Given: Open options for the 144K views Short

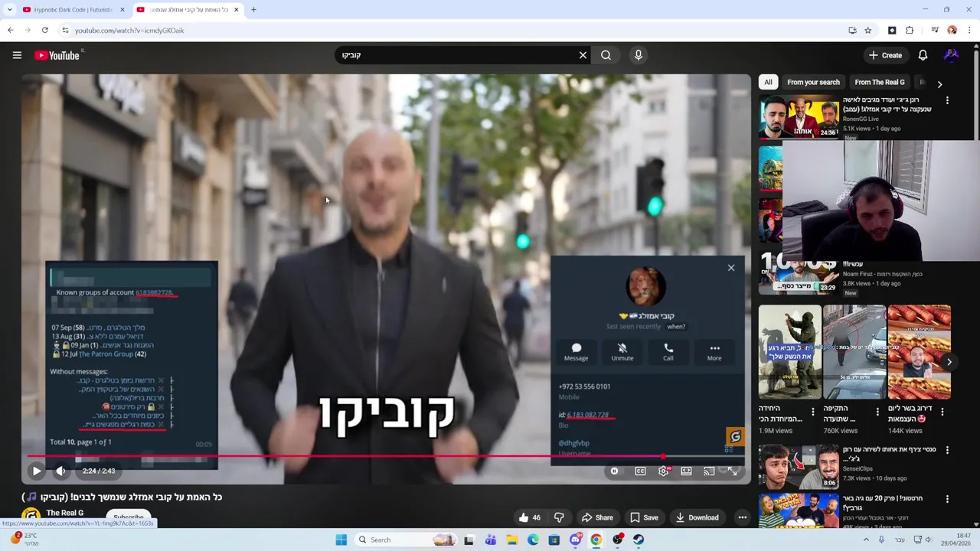Looking at the screenshot, I should click(942, 412).
